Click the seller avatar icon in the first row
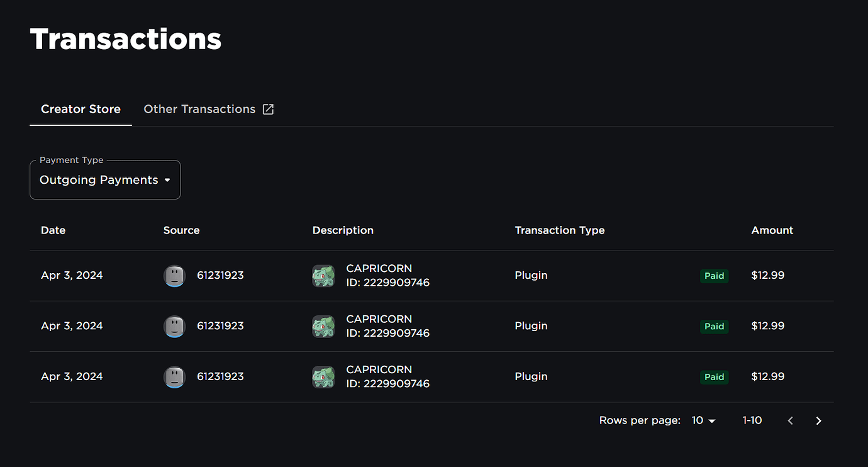Viewport: 868px width, 467px height. click(174, 275)
